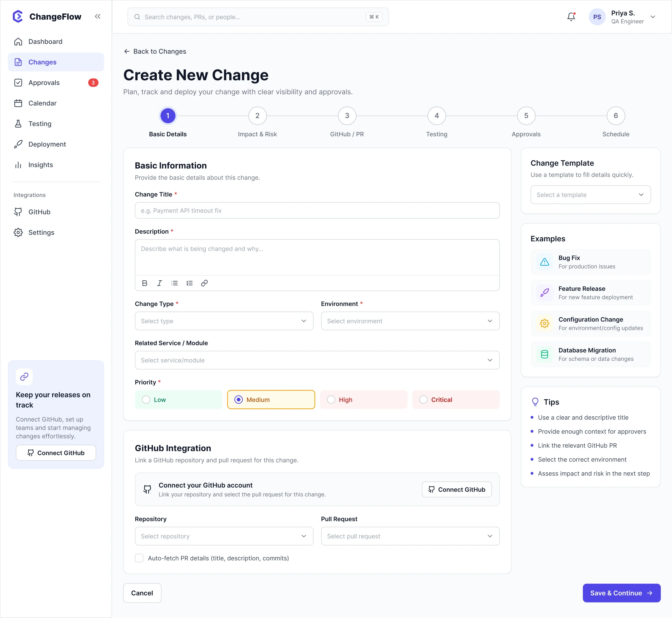Click Connect GitHub in sidebar promo card
Viewport: 672px width, 618px height.
56,453
